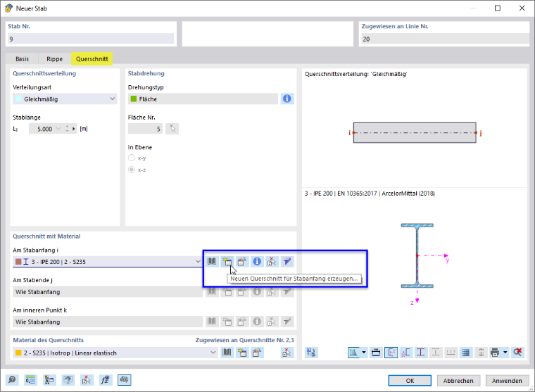Screen dimensions: 535x392
Task: Click 'Zugewiesen an Querschnitte Nr. 2,3' text
Action: [244, 340]
